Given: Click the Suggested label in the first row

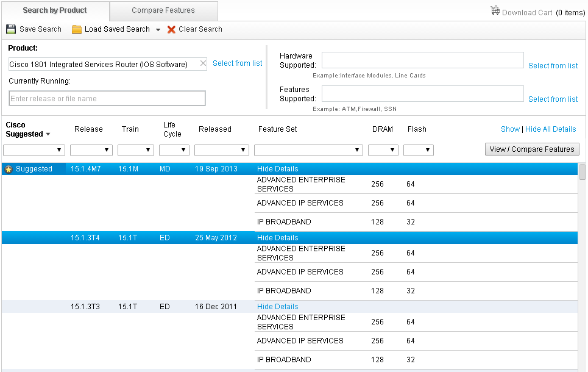Looking at the screenshot, I should [x=34, y=169].
